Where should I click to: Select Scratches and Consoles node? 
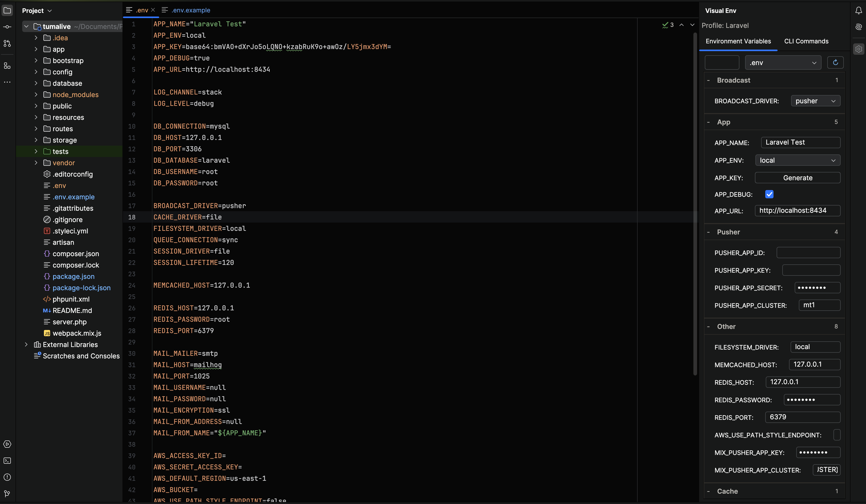(x=76, y=356)
